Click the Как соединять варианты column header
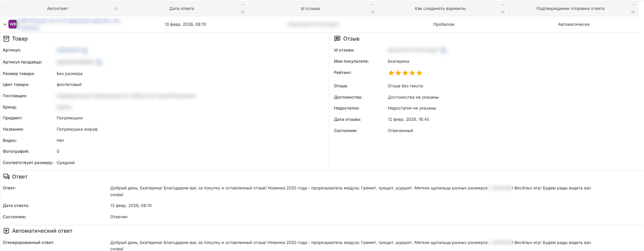This screenshot has height=251, width=644. [x=443, y=8]
